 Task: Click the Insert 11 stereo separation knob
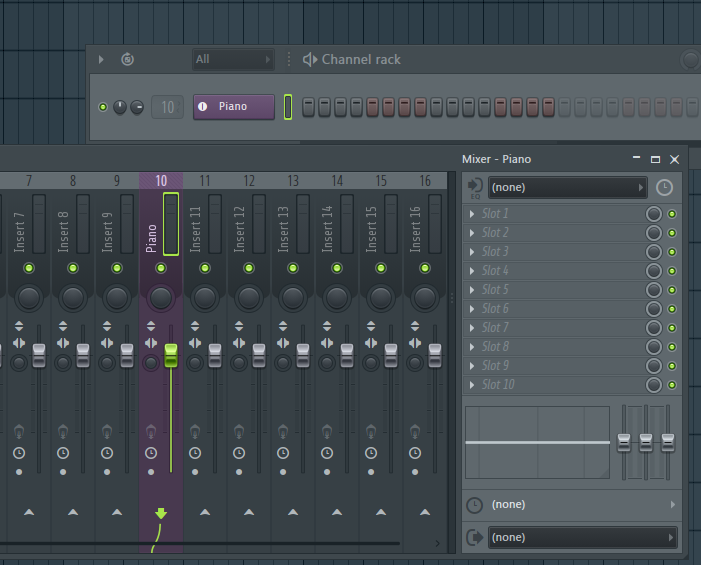tap(195, 363)
